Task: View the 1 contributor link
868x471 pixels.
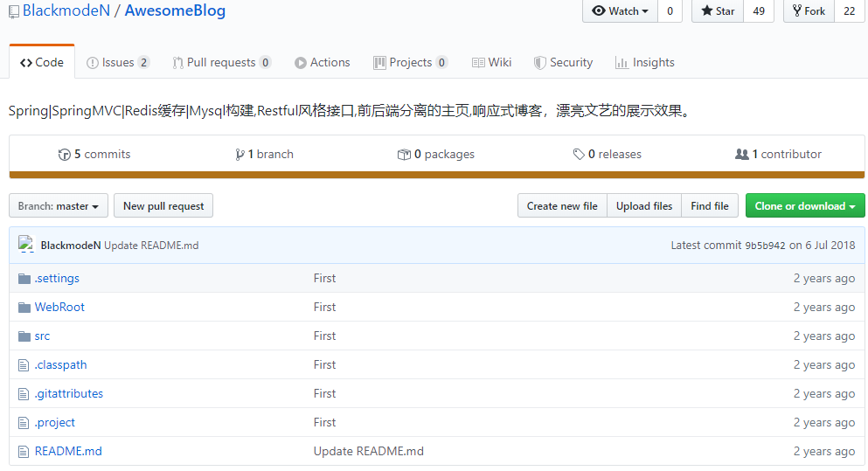Action: coord(778,155)
